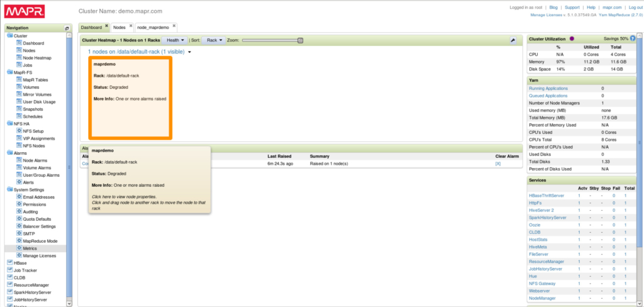644x307 pixels.
Task: Click the purple Cluster Utilization status dot
Action: point(572,38)
